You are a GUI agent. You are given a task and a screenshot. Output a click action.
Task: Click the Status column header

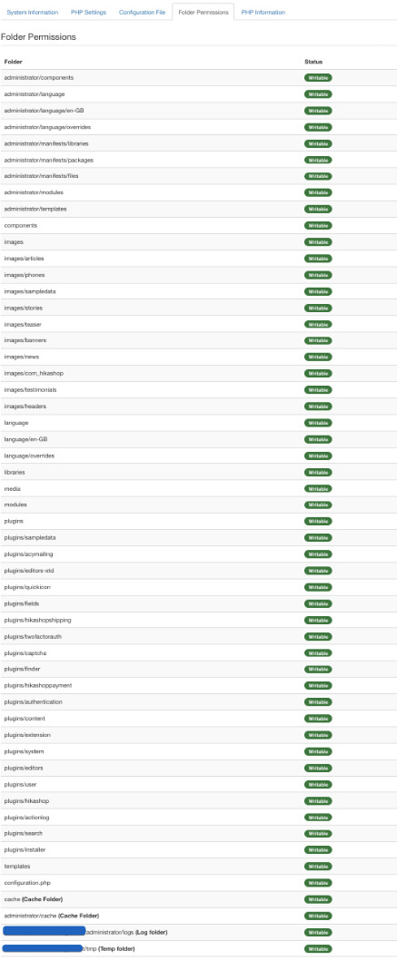[x=313, y=62]
